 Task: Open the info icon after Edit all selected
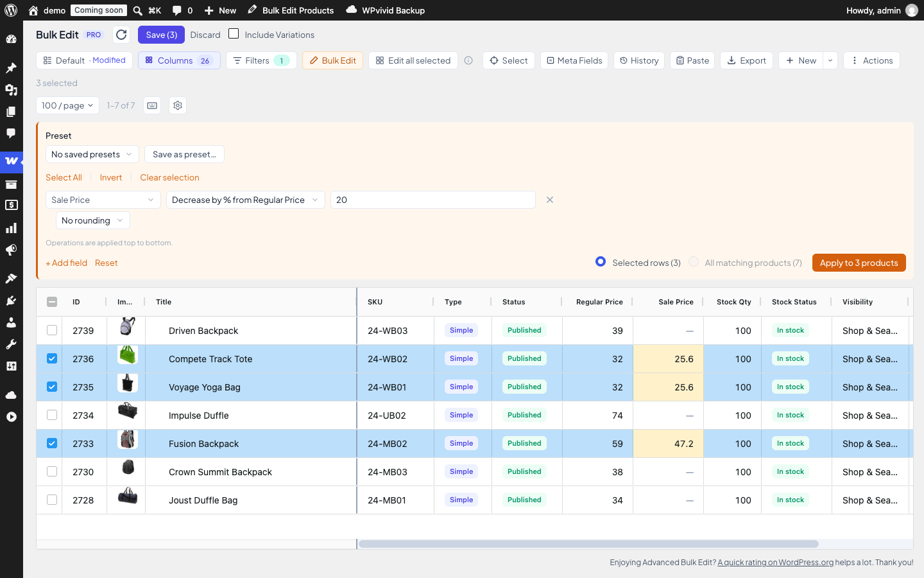[x=468, y=60]
